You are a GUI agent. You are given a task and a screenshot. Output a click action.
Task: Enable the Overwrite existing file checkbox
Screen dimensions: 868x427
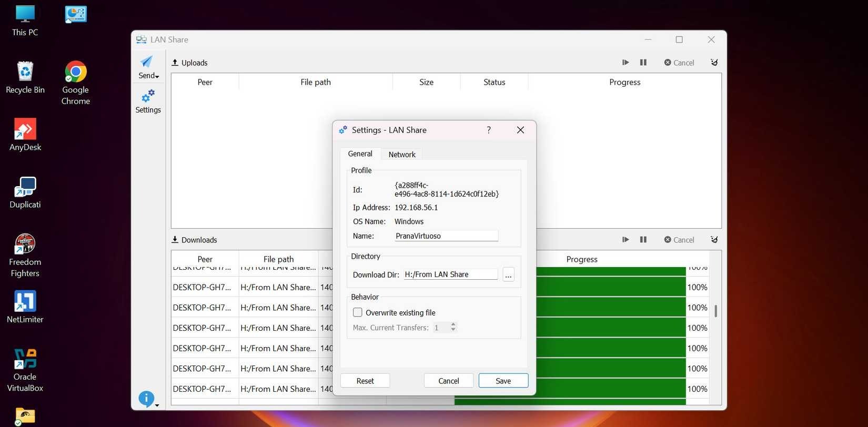click(x=358, y=312)
